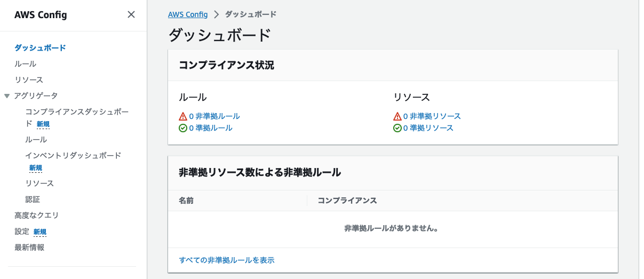The width and height of the screenshot is (644, 279).
Task: Click the green check icon for 準拠ルール
Action: [x=183, y=128]
